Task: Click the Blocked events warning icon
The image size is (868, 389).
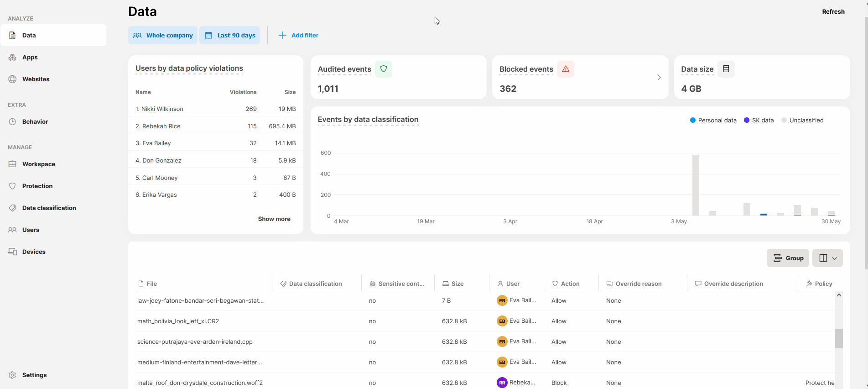Action: point(565,69)
